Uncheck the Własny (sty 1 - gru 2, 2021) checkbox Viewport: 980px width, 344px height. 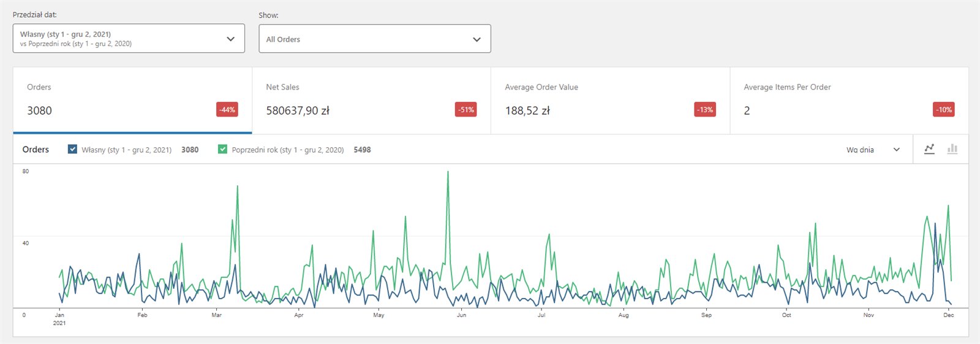pyautogui.click(x=72, y=149)
